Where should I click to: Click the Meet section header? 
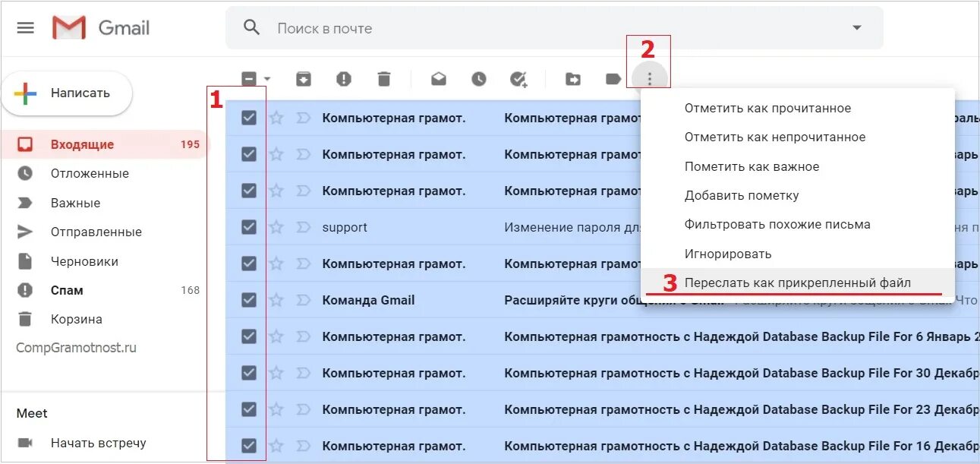32,414
